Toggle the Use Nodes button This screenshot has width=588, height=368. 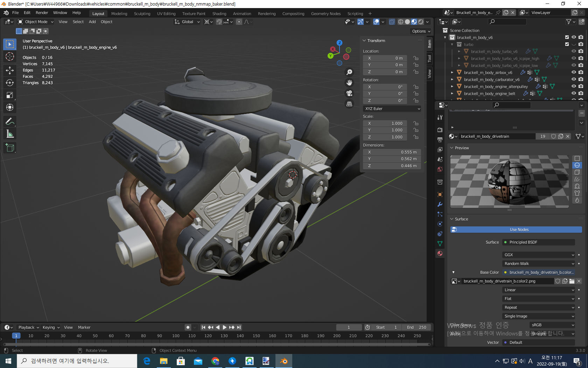519,230
